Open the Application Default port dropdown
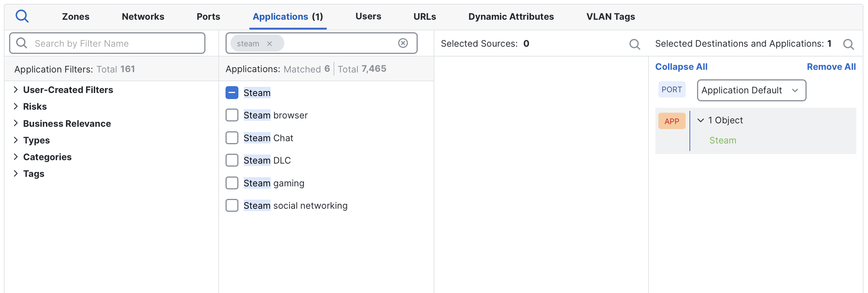This screenshot has width=868, height=293. [x=751, y=90]
